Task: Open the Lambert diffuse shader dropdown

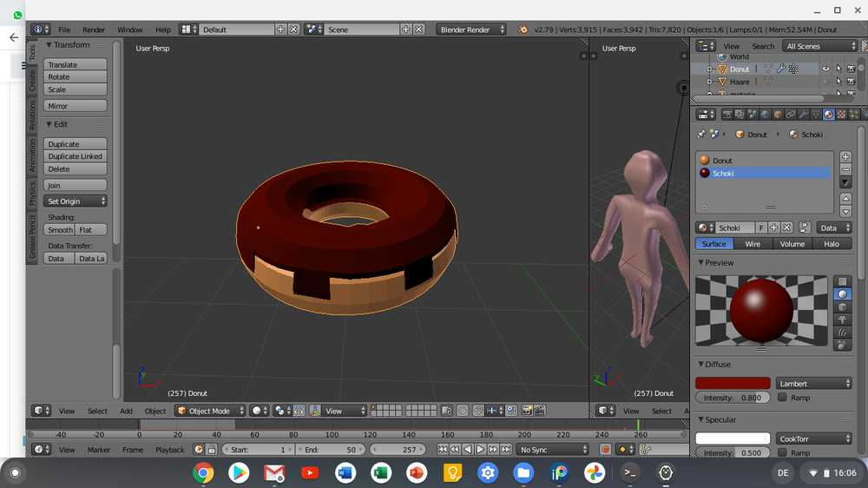Action: (x=813, y=383)
